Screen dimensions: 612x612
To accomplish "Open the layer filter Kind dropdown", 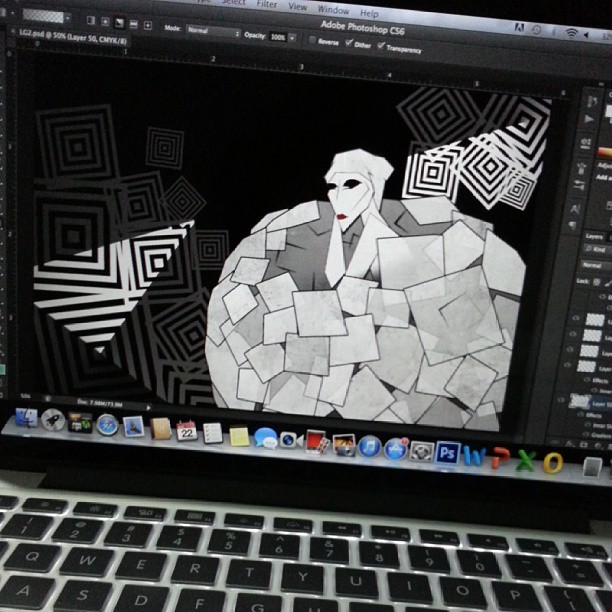I will (598, 249).
